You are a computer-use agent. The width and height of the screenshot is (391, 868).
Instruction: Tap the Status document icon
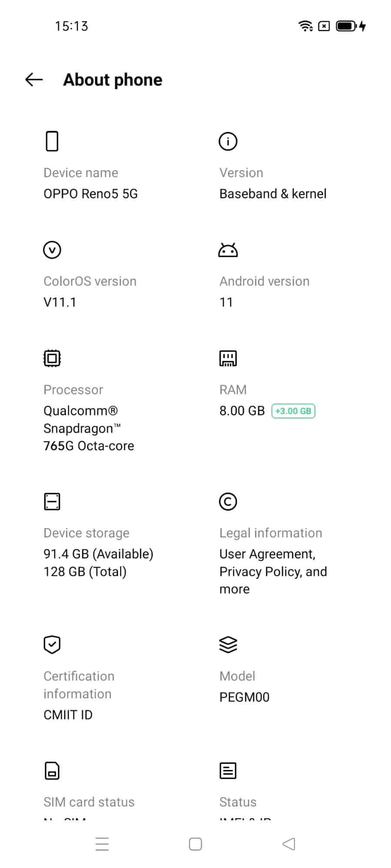click(228, 771)
